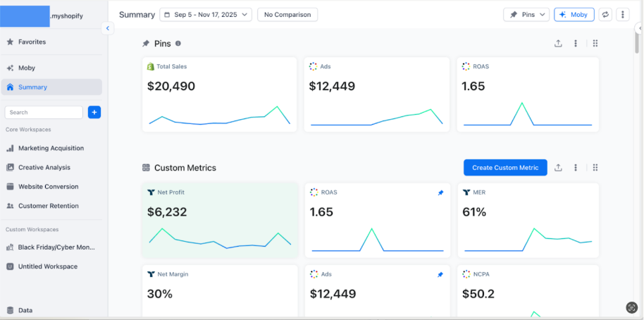This screenshot has width=644, height=320.
Task: Collapse the left sidebar with arrow toggle
Action: pyautogui.click(x=107, y=28)
